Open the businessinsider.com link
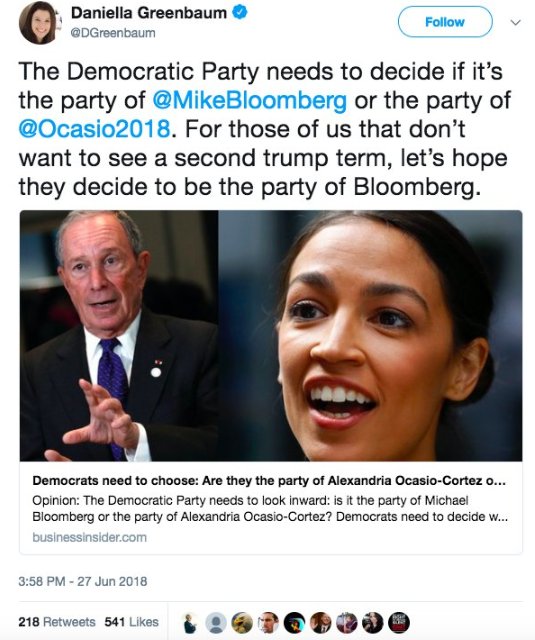 89,537
